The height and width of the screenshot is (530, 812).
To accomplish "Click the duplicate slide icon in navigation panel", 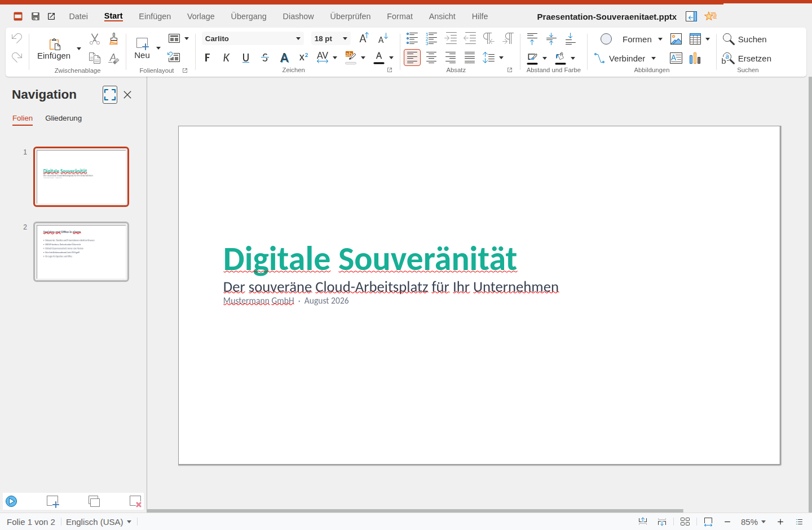I will coord(94,501).
